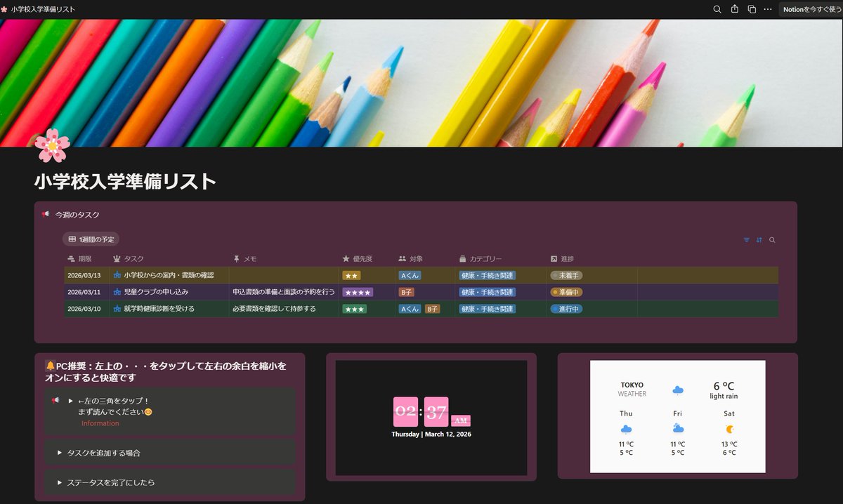Switch to the 1週間の予定 database view tab
Screen dimensions: 843x504
[x=92, y=239]
